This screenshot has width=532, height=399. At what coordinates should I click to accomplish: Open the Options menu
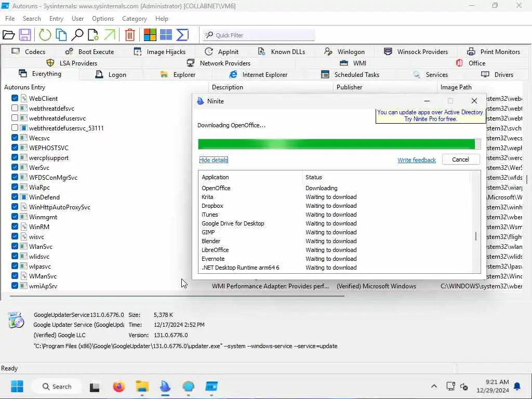pos(103,19)
